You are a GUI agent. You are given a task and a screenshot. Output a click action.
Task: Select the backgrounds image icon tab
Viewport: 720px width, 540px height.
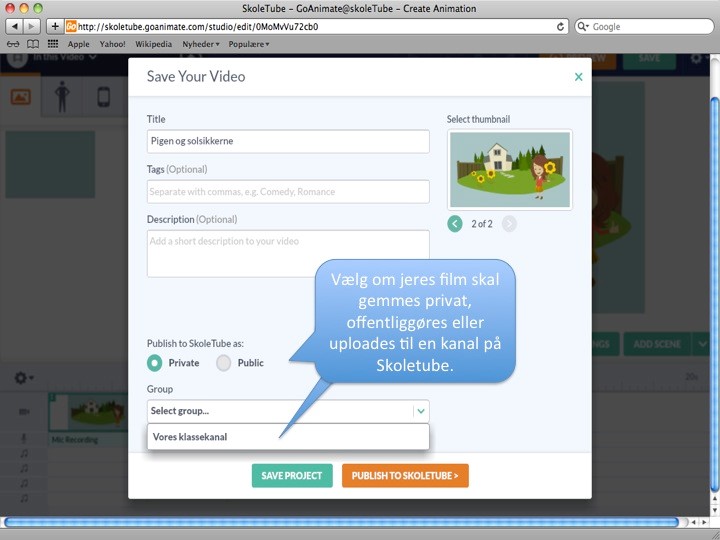pos(21,96)
